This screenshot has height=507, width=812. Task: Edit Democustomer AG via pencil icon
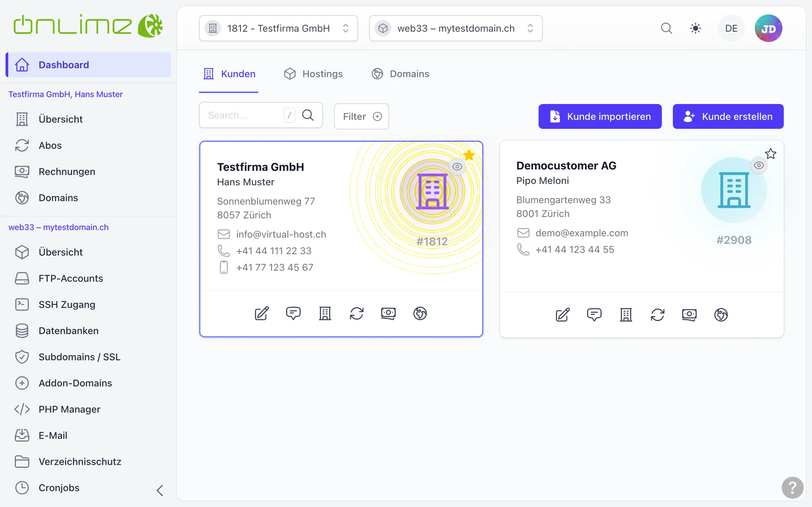coord(563,315)
